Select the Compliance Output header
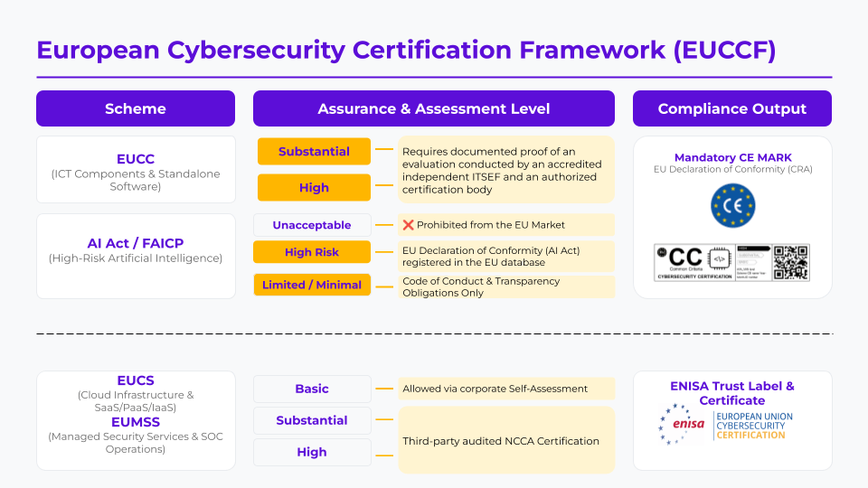868x488 pixels. (x=731, y=108)
